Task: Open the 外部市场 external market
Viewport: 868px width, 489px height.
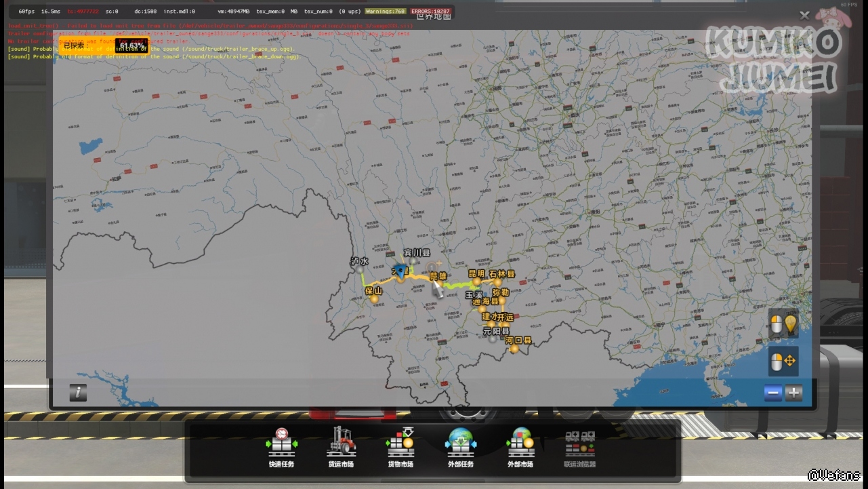Action: [x=520, y=448]
